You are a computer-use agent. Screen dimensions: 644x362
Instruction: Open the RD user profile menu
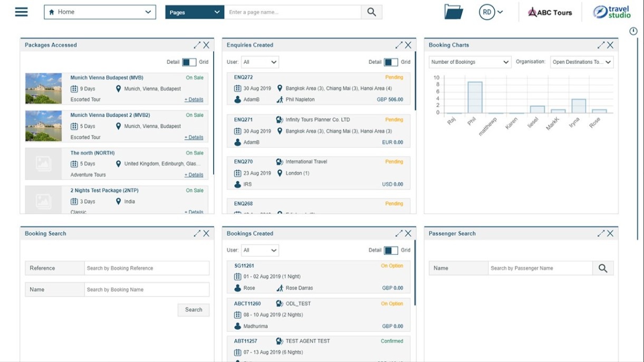(x=491, y=12)
